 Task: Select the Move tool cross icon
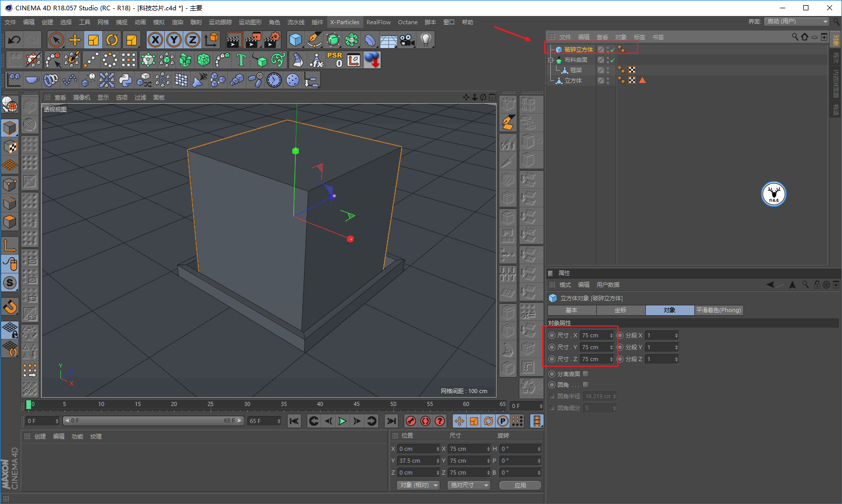pos(75,40)
